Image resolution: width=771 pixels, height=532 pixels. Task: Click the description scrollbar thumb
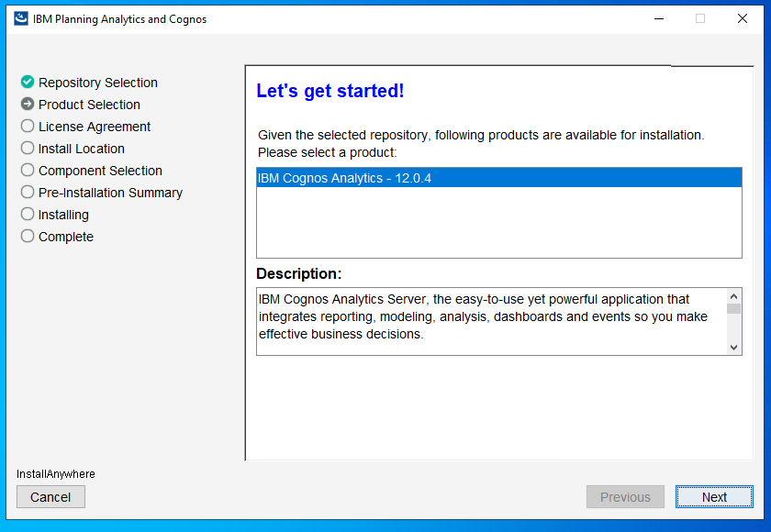pyautogui.click(x=733, y=308)
